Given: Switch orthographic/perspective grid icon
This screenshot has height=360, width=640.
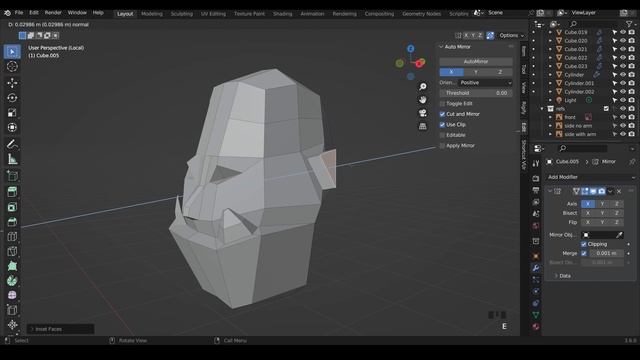Looking at the screenshot, I should pyautogui.click(x=423, y=126).
